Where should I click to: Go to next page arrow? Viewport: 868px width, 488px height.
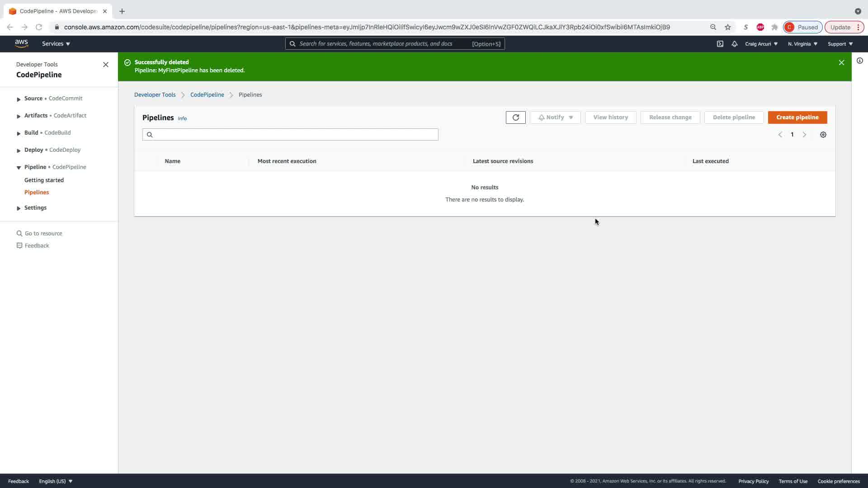point(804,135)
